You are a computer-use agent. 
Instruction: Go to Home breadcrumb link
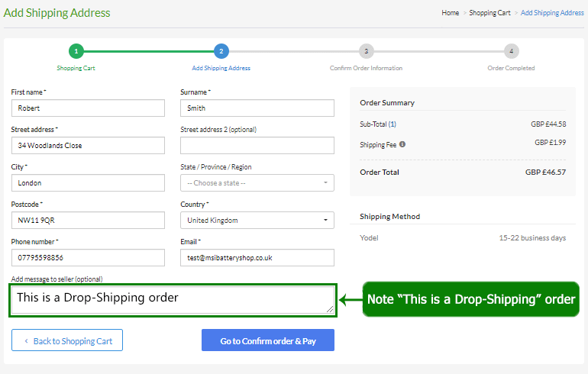450,13
